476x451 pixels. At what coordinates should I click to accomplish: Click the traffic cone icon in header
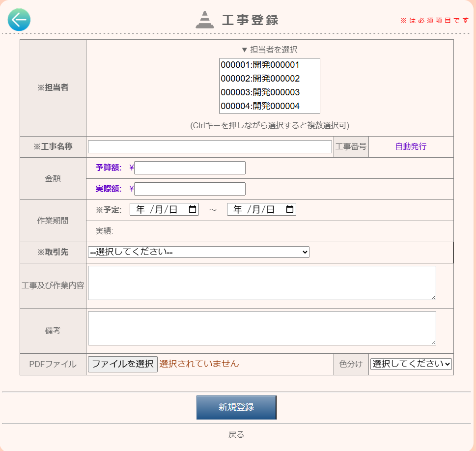[204, 20]
